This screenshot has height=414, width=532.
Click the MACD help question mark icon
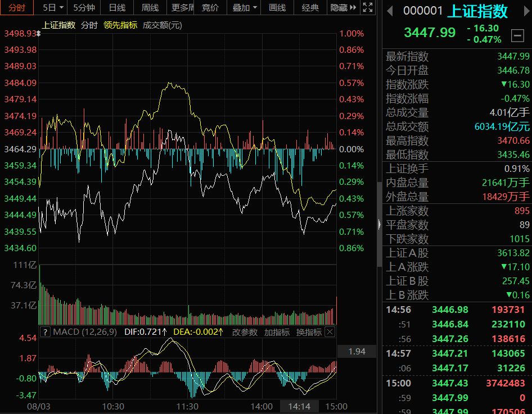(x=45, y=332)
